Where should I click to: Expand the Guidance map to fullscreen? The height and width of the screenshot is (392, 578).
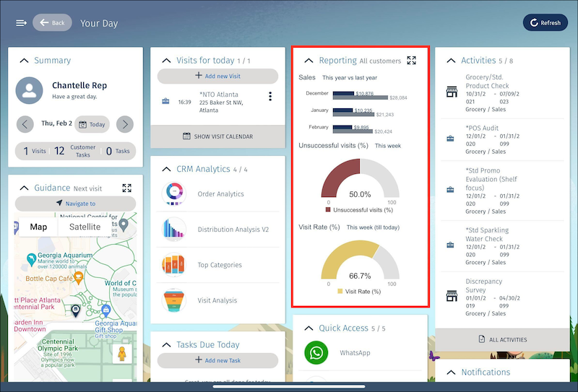127,188
